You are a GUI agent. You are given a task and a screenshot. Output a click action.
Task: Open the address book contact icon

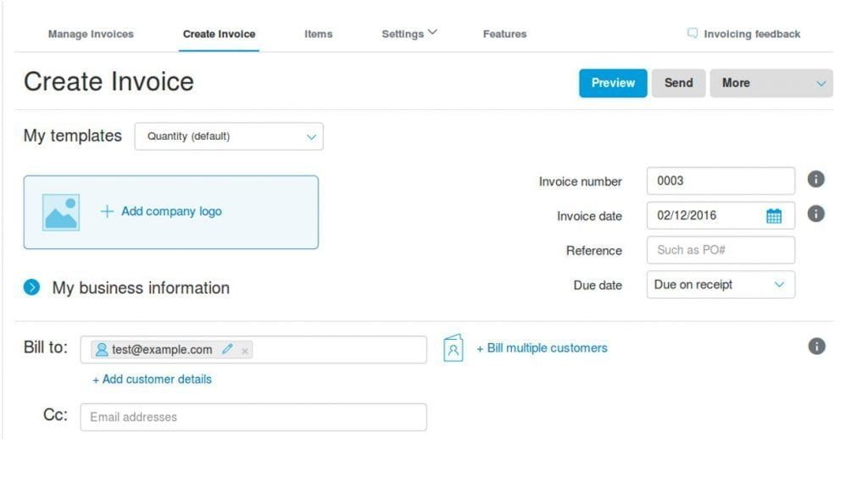[x=453, y=348]
